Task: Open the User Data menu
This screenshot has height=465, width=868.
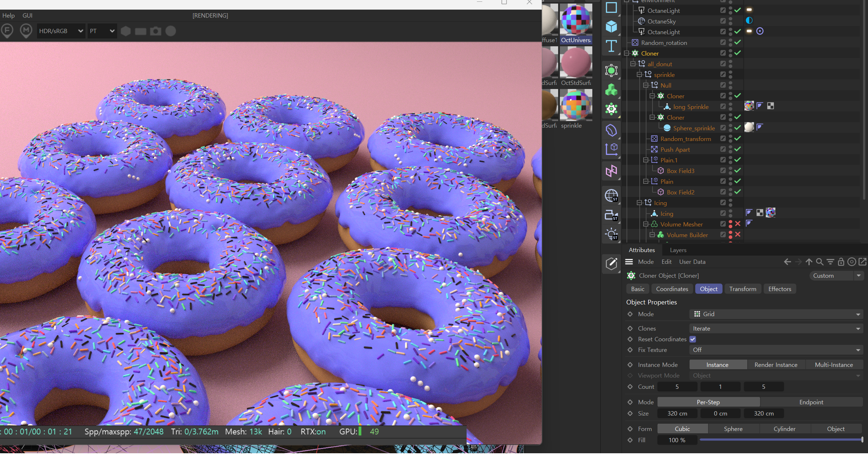Action: [x=692, y=262]
